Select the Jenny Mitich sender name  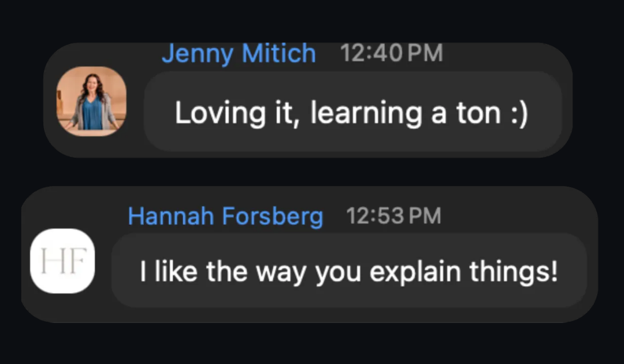click(239, 53)
